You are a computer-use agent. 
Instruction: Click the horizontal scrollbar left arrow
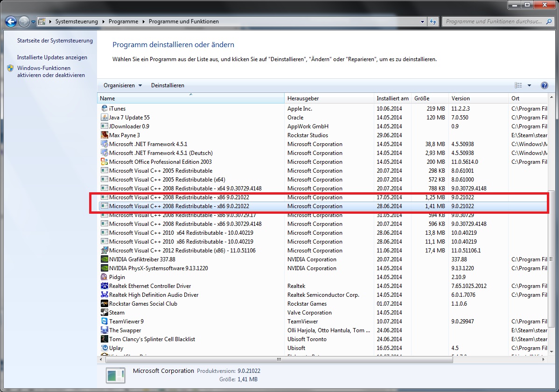click(x=100, y=359)
